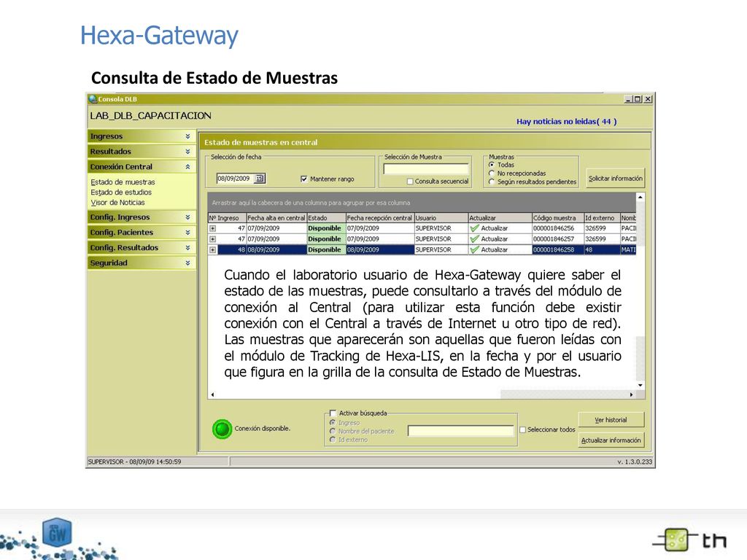Expand the Seguridad section chevron
Image resolution: width=747 pixels, height=560 pixels.
click(187, 263)
